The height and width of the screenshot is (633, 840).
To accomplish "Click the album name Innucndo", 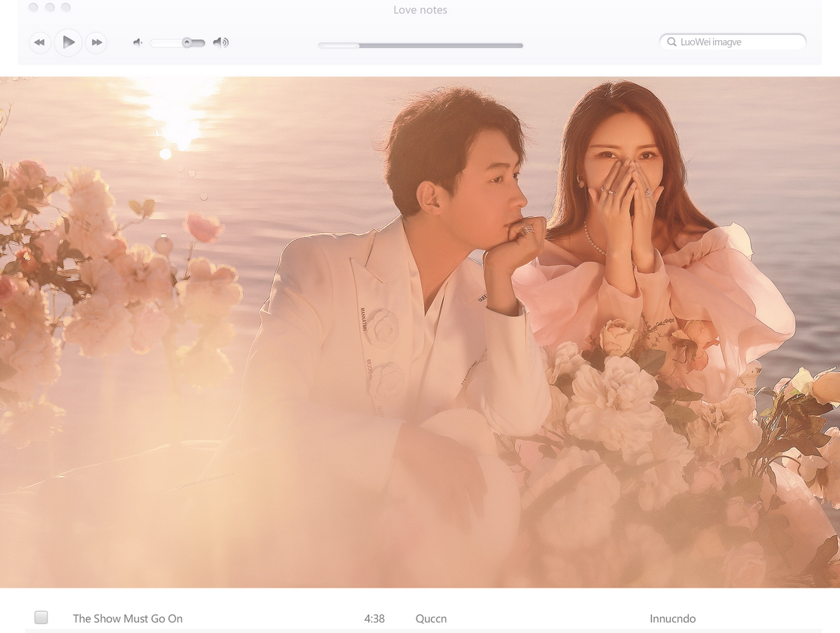I will coord(673,619).
